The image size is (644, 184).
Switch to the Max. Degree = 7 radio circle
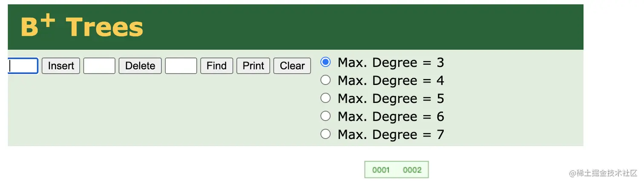point(325,134)
